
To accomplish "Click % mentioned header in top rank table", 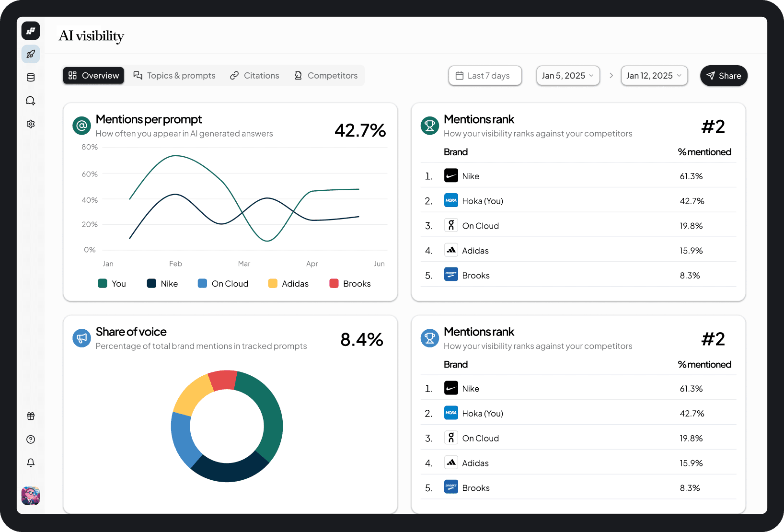I will 704,152.
